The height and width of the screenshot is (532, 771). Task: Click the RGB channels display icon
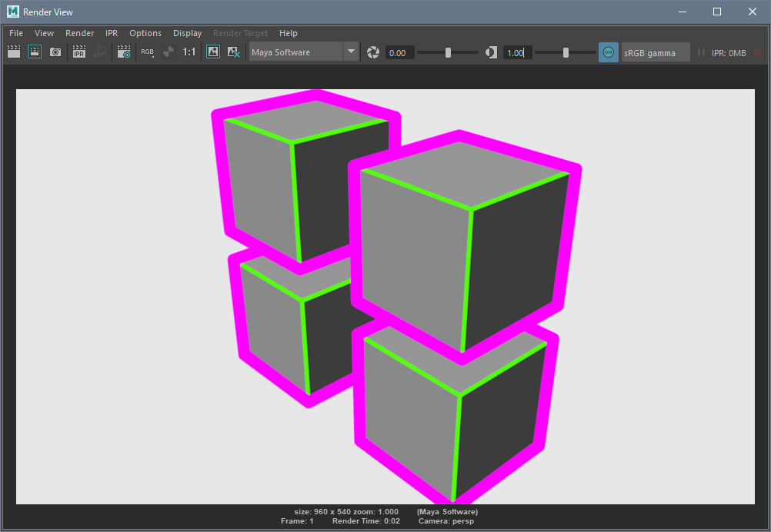point(147,52)
